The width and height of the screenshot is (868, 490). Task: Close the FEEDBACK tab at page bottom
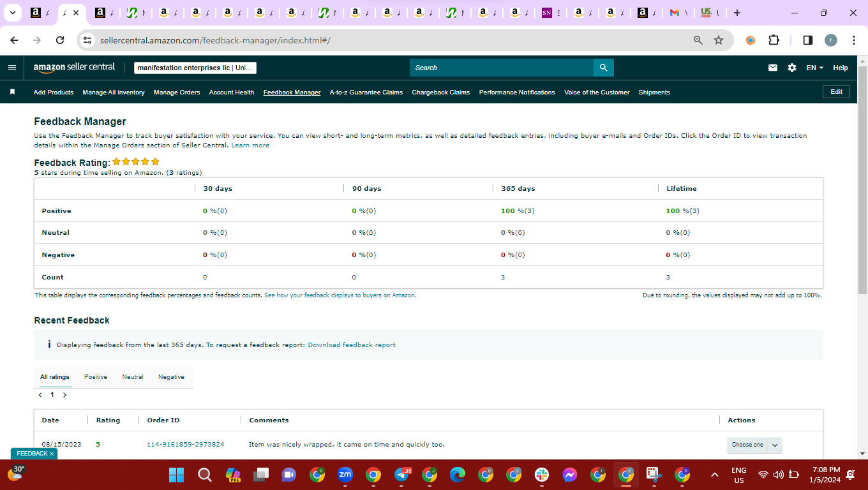tap(52, 454)
